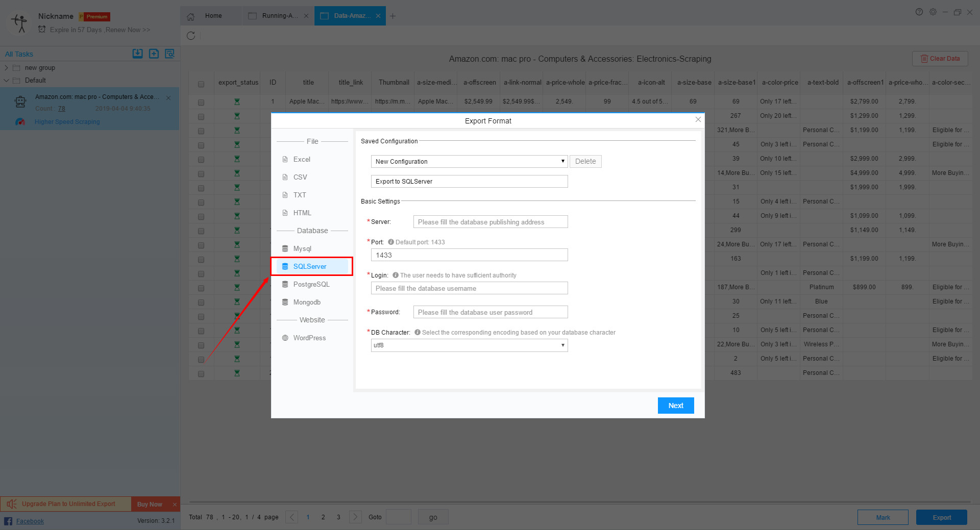This screenshot has width=980, height=530.
Task: Check the checkbox on the first data row
Action: [201, 102]
